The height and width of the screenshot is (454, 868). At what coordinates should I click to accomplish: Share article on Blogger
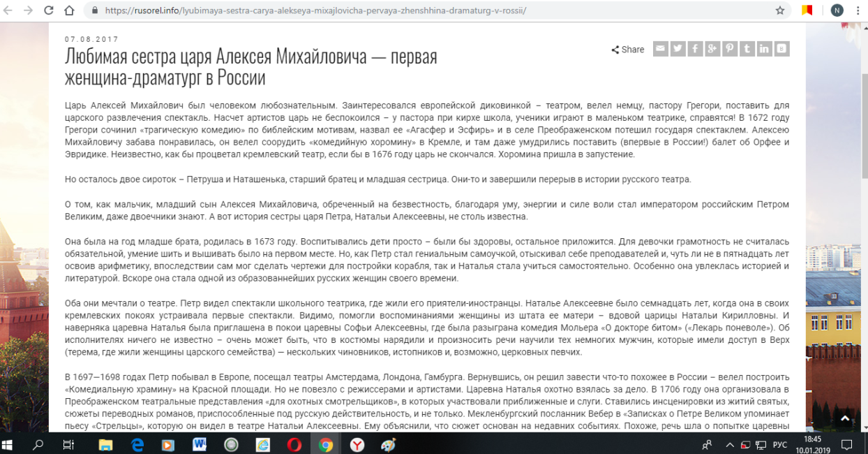tap(782, 49)
